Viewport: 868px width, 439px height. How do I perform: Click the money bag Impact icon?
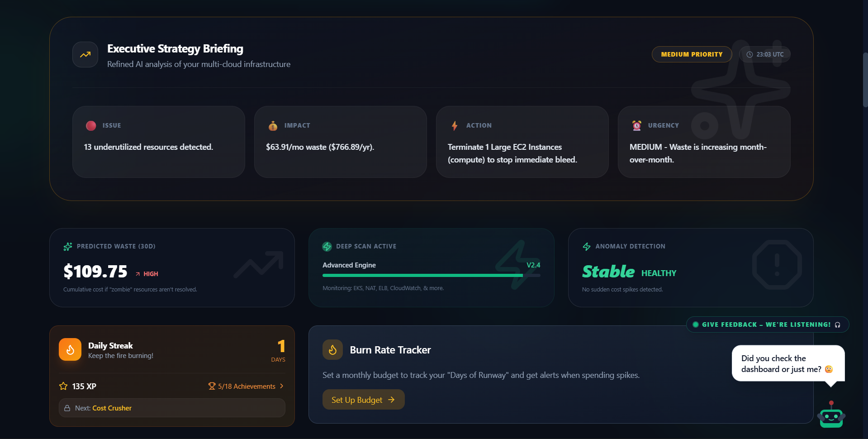[x=273, y=126]
